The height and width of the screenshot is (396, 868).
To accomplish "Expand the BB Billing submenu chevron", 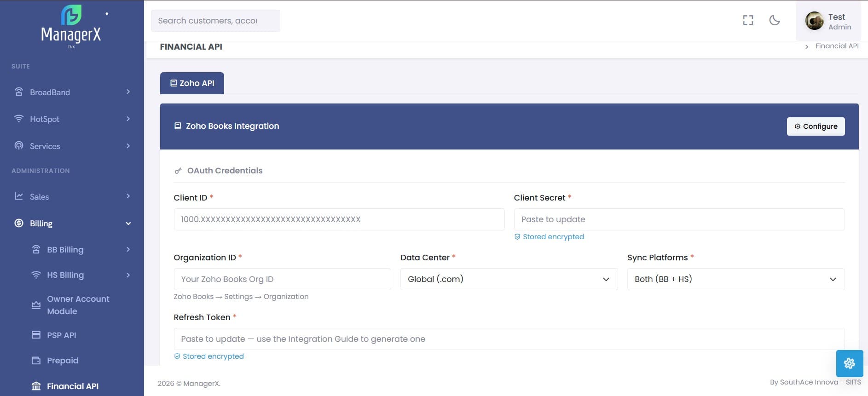I will [128, 249].
